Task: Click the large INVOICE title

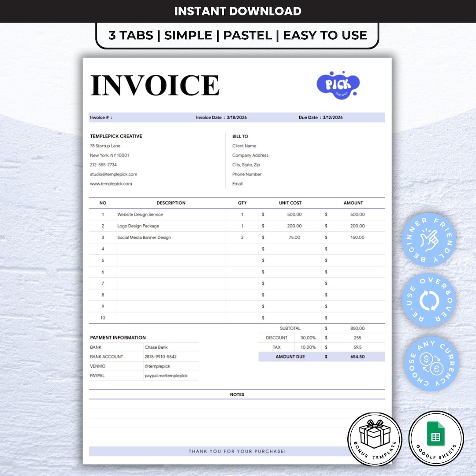Action: pyautogui.click(x=155, y=86)
